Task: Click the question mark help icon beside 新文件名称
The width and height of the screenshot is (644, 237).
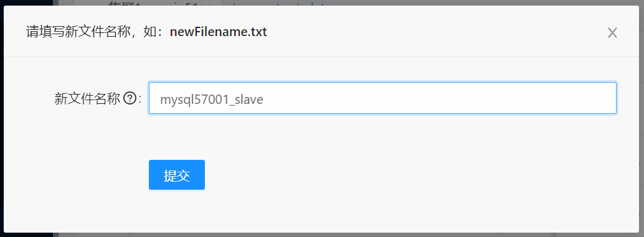Action: (x=130, y=98)
